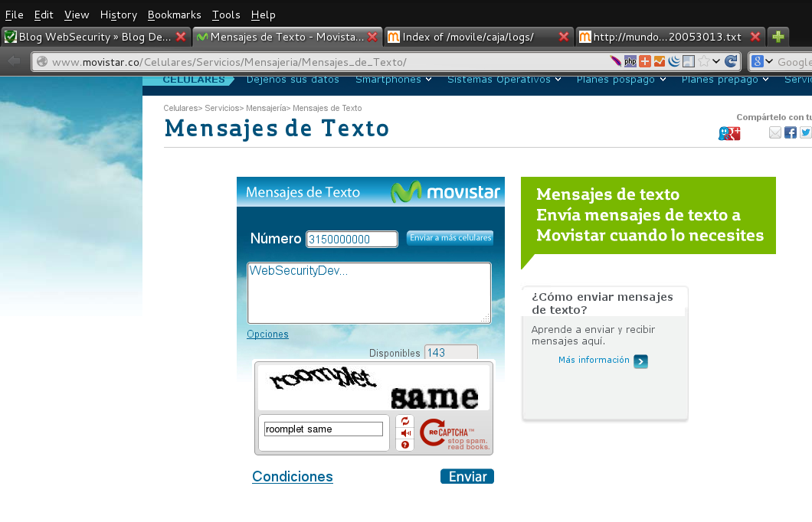Click the message text area with WebSecurityDev
812x522 pixels.
pyautogui.click(x=368, y=293)
